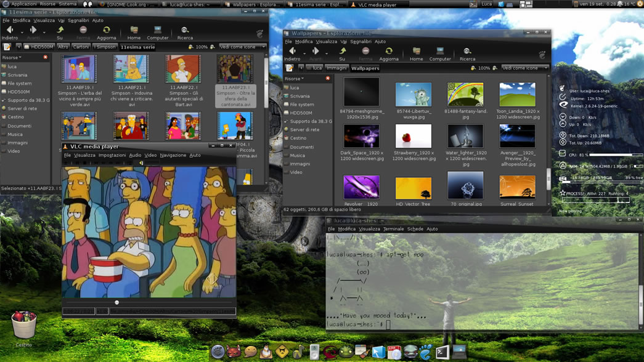Open the iPod icon in dock
This screenshot has height=362, width=644.
[314, 352]
